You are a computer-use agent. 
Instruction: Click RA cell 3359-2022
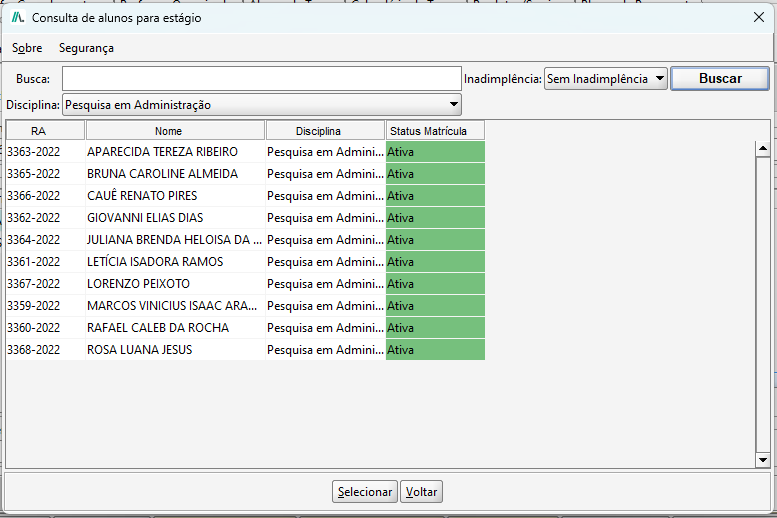[46, 306]
